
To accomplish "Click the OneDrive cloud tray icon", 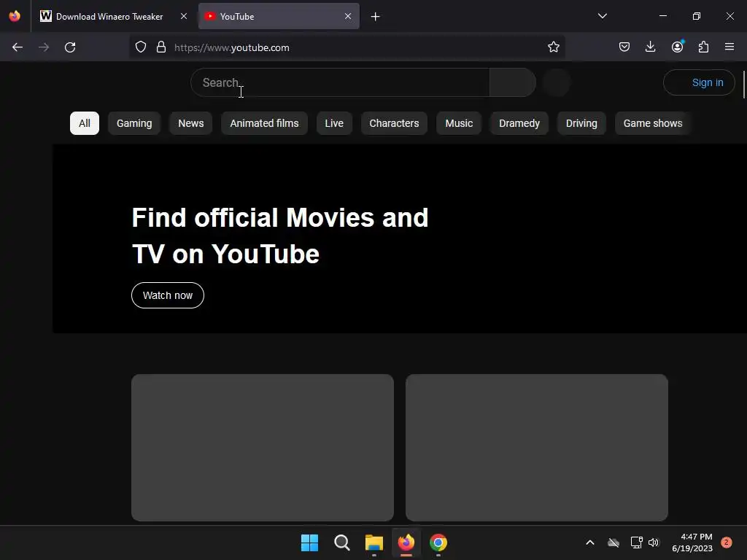I will click(x=614, y=542).
